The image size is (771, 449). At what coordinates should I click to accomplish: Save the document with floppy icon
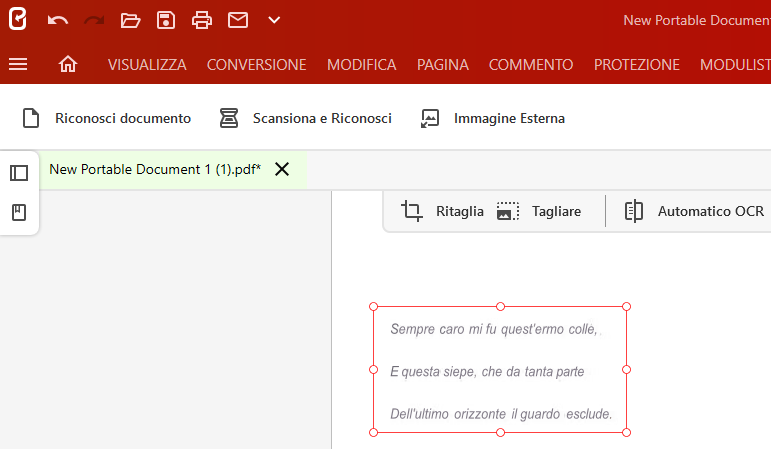[x=166, y=20]
